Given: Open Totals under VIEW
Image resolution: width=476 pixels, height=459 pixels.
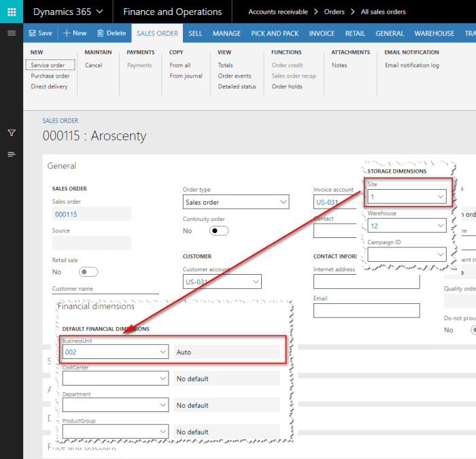Looking at the screenshot, I should click(225, 65).
